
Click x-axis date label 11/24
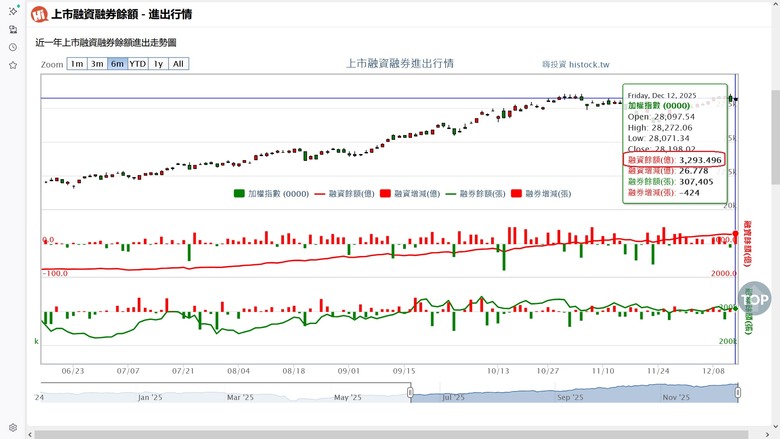(x=658, y=371)
